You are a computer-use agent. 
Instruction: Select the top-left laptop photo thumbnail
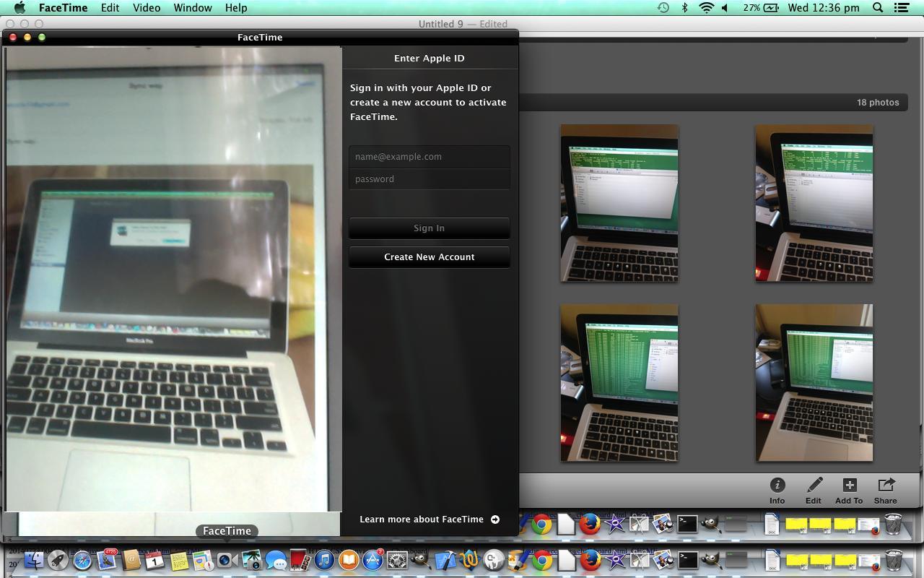click(619, 203)
